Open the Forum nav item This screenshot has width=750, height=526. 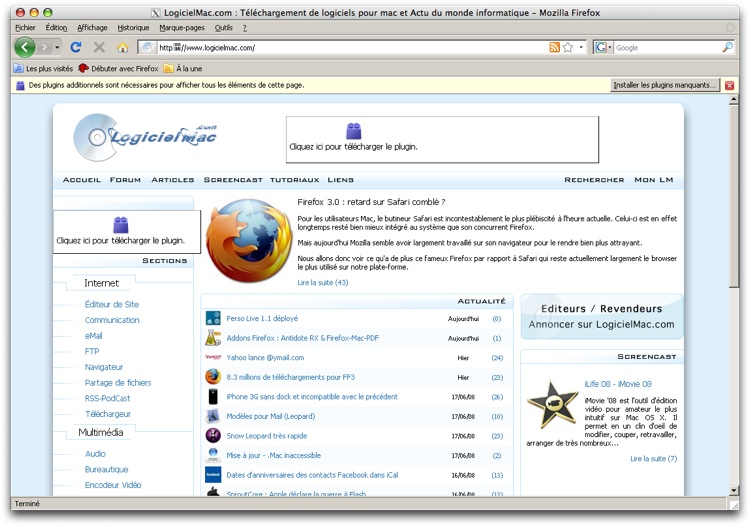pyautogui.click(x=125, y=180)
